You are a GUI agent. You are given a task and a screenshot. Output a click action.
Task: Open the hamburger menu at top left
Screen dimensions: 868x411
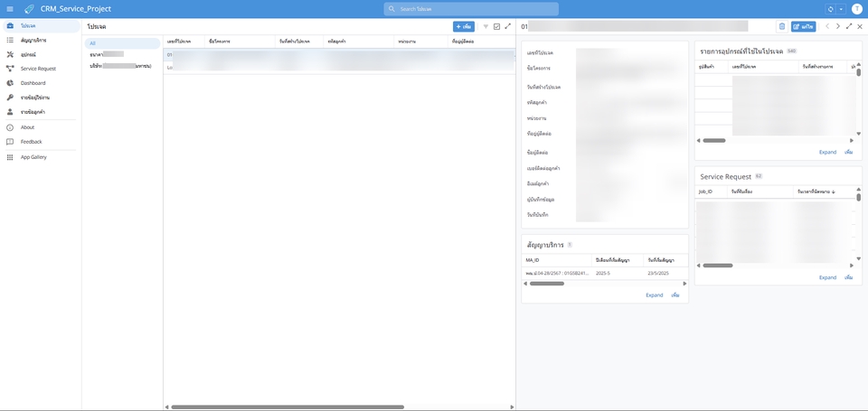9,9
